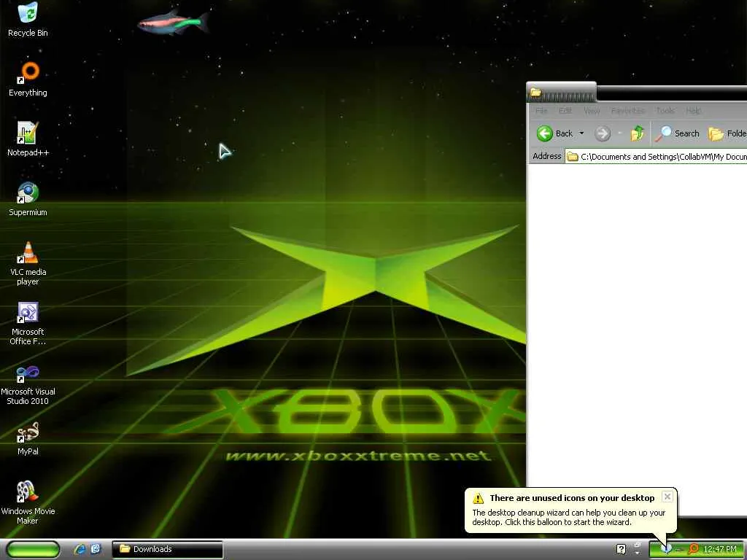747x560 pixels.
Task: Toggle the Folders pane button in Explorer
Action: (727, 133)
